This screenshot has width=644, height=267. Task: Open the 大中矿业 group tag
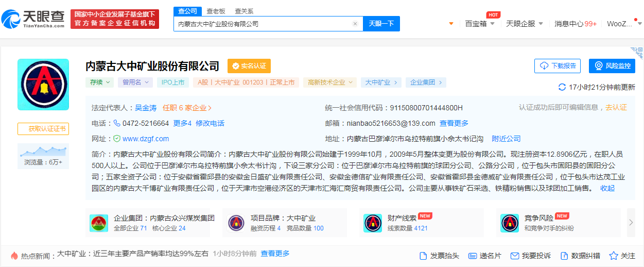381,82
